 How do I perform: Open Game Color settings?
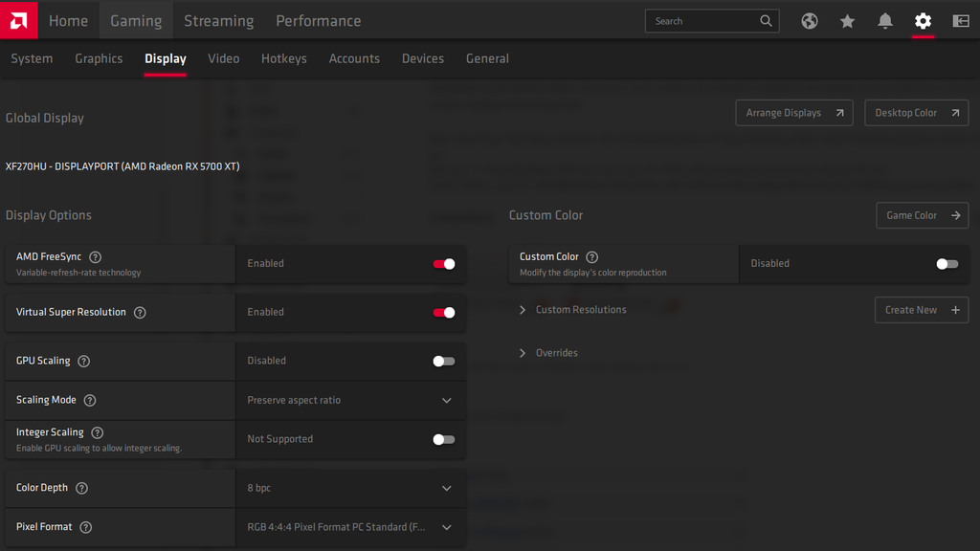point(922,215)
